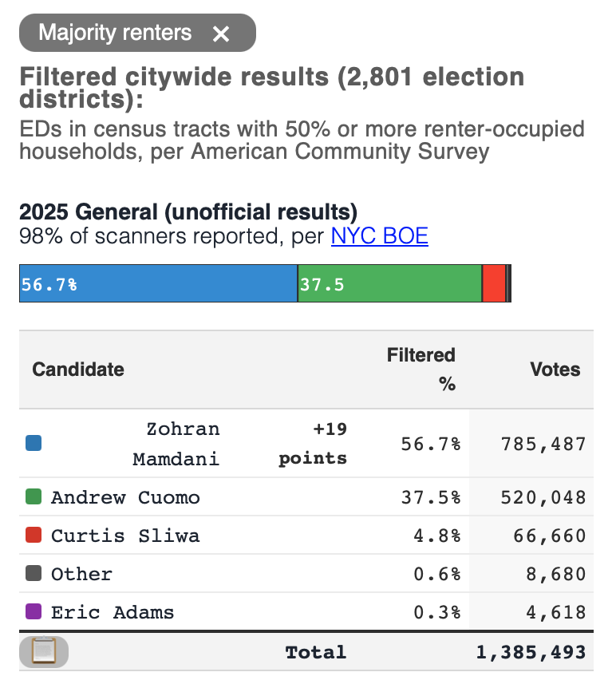Sort by the Votes column header
Image resolution: width=616 pixels, height=680 pixels.
(x=555, y=370)
